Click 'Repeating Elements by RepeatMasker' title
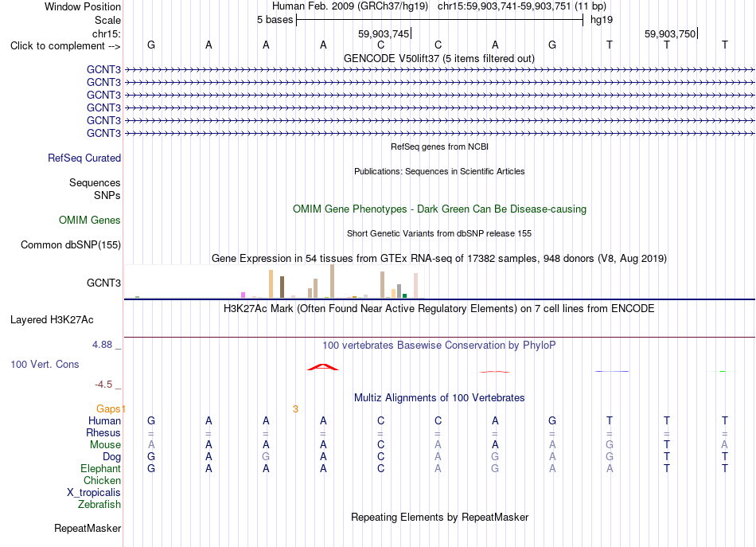 [x=440, y=517]
